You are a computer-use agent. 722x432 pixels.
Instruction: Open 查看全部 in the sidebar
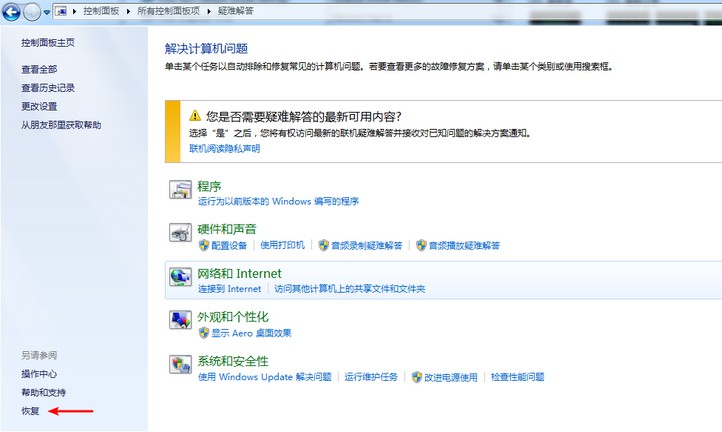[39, 70]
